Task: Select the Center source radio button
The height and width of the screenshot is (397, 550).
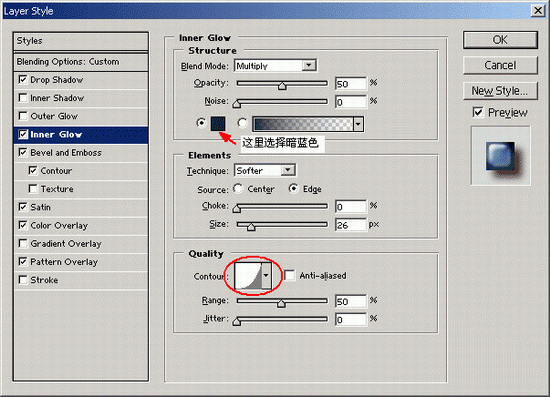Action: click(x=238, y=189)
